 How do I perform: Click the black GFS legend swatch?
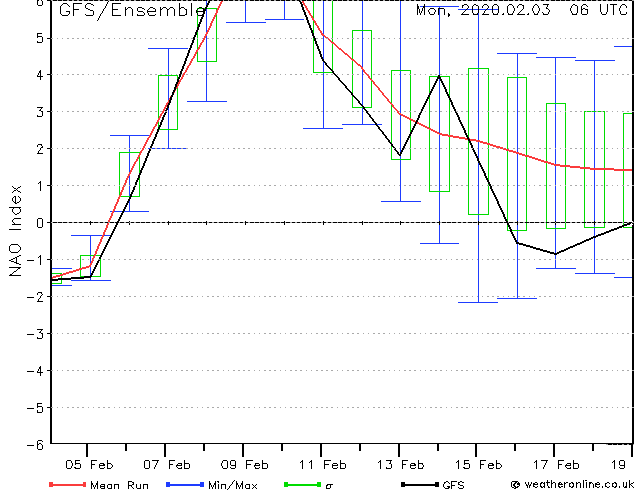tap(420, 484)
